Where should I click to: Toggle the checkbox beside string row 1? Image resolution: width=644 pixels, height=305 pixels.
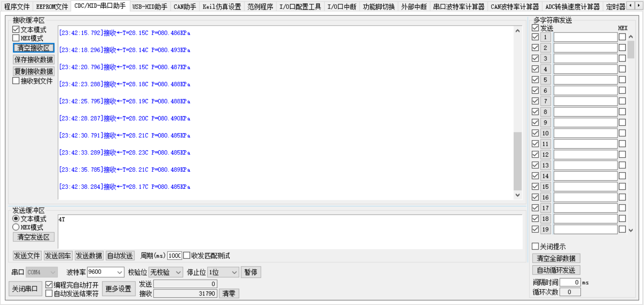pyautogui.click(x=535, y=37)
